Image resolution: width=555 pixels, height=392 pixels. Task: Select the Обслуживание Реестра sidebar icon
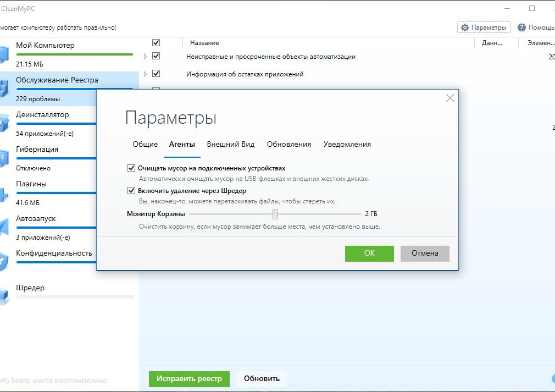pyautogui.click(x=3, y=89)
